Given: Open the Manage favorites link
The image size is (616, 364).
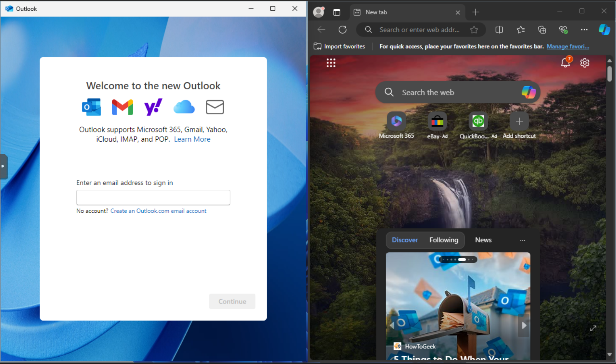Looking at the screenshot, I should point(568,46).
